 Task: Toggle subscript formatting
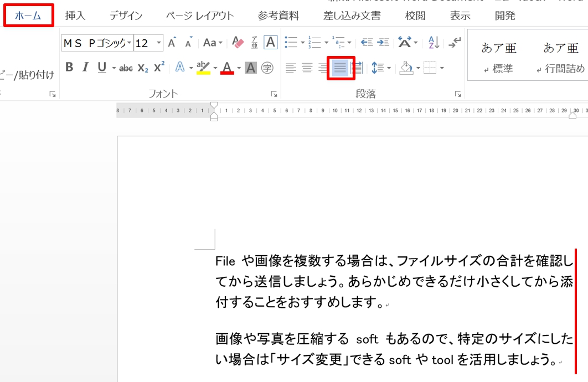[143, 68]
